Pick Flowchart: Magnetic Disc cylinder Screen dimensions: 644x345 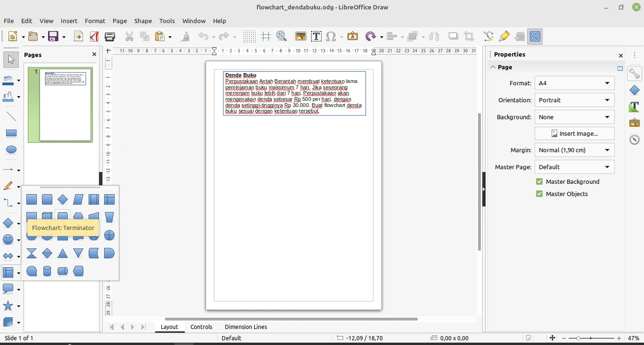coord(47,271)
